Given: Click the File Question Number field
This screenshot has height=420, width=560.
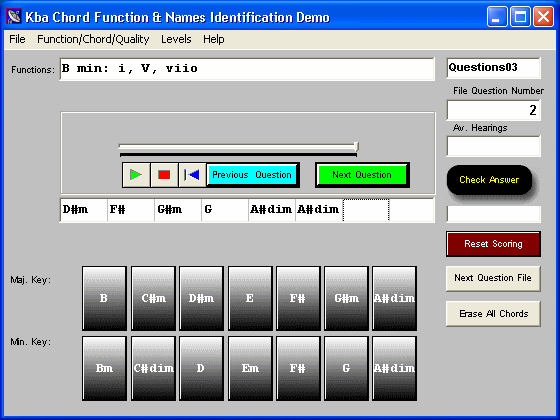Looking at the screenshot, I should click(493, 110).
